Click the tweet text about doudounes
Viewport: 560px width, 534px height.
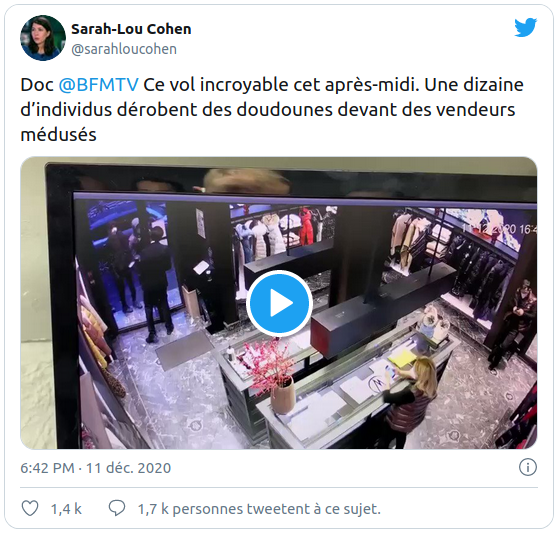[272, 110]
